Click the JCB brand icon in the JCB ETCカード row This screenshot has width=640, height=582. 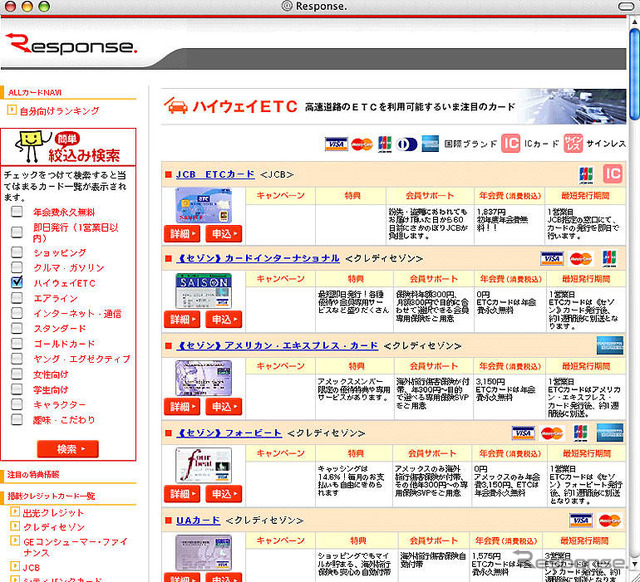click(587, 175)
